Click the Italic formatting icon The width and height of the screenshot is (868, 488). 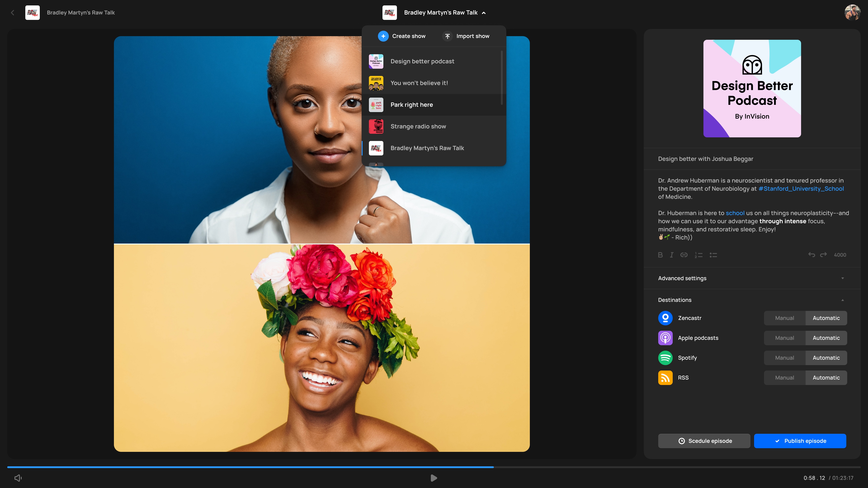point(672,255)
